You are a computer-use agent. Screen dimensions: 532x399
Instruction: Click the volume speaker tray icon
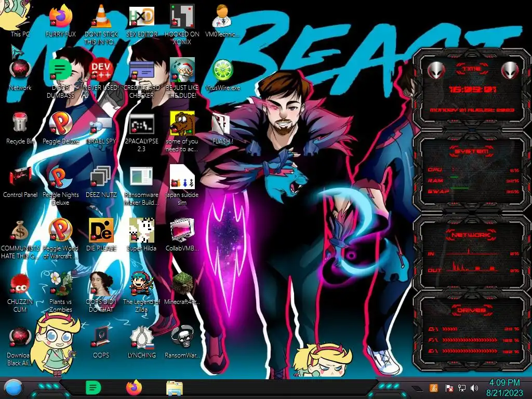click(x=474, y=388)
